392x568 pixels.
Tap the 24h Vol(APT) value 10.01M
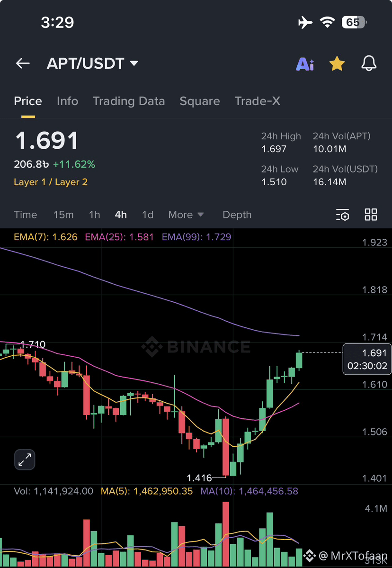coord(330,149)
